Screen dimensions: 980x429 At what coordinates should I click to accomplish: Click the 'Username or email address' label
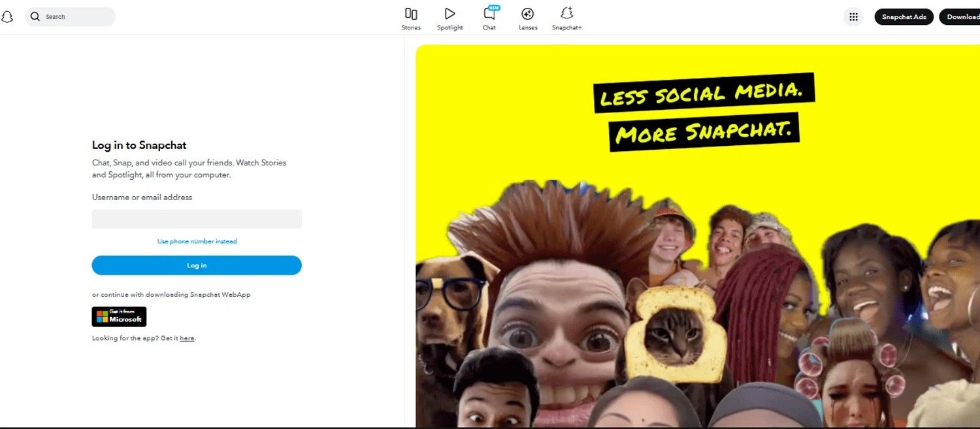tap(142, 197)
